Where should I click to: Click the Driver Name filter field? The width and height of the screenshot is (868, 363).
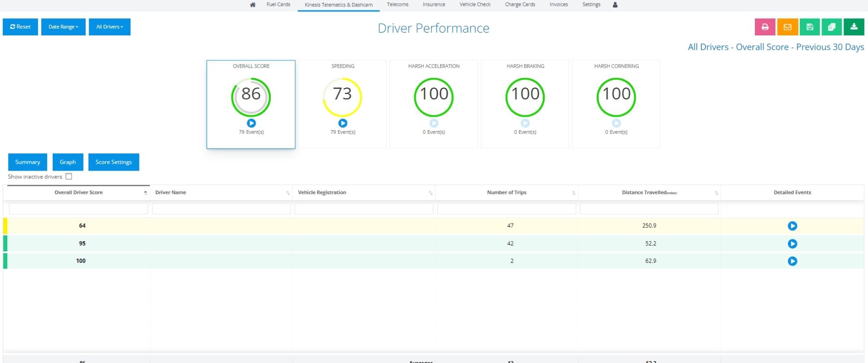pos(221,209)
